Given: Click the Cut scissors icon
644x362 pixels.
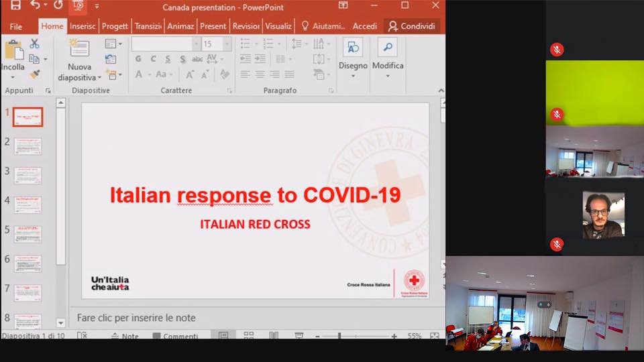Looking at the screenshot, I should (34, 44).
